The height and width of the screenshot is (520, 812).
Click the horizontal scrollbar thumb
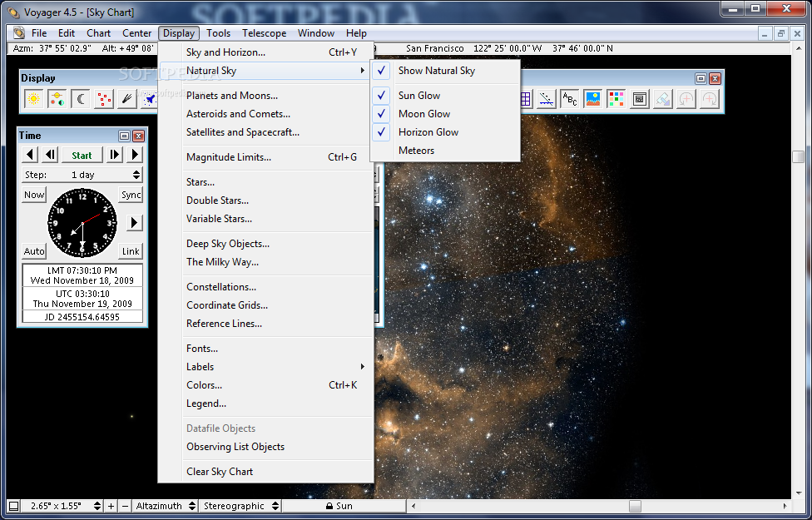tap(635, 506)
